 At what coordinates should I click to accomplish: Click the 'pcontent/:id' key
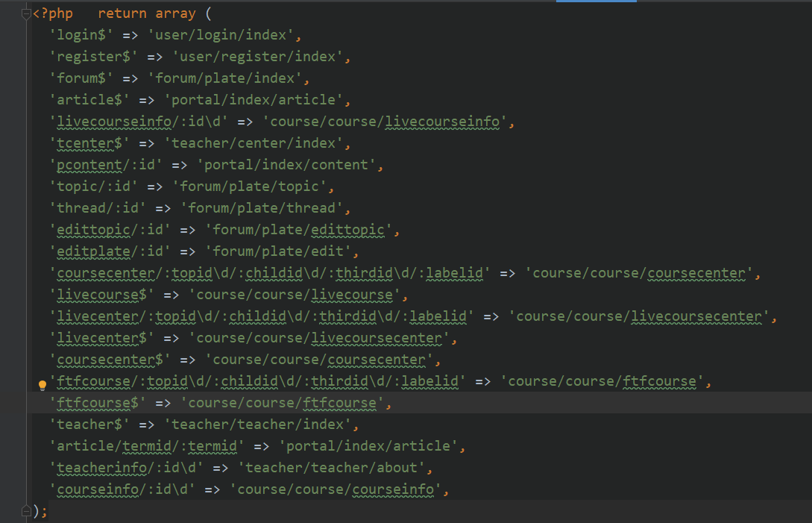pyautogui.click(x=106, y=165)
